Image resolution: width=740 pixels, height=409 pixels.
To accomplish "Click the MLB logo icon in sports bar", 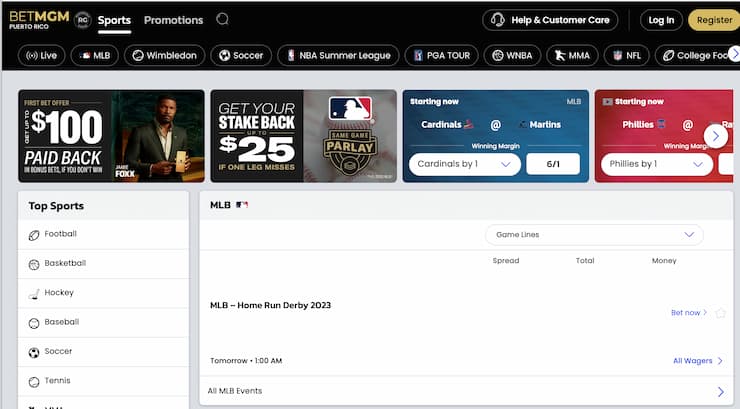I will [85, 56].
